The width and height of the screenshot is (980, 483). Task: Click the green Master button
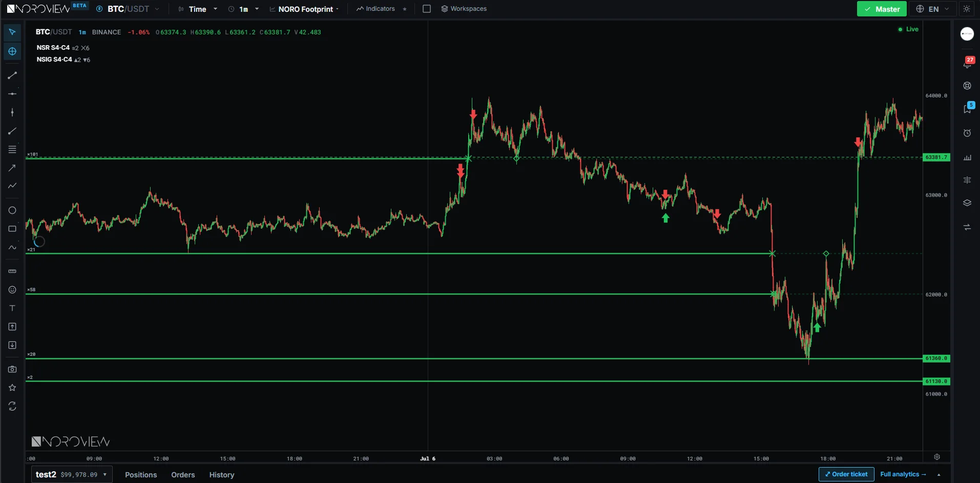pos(882,9)
